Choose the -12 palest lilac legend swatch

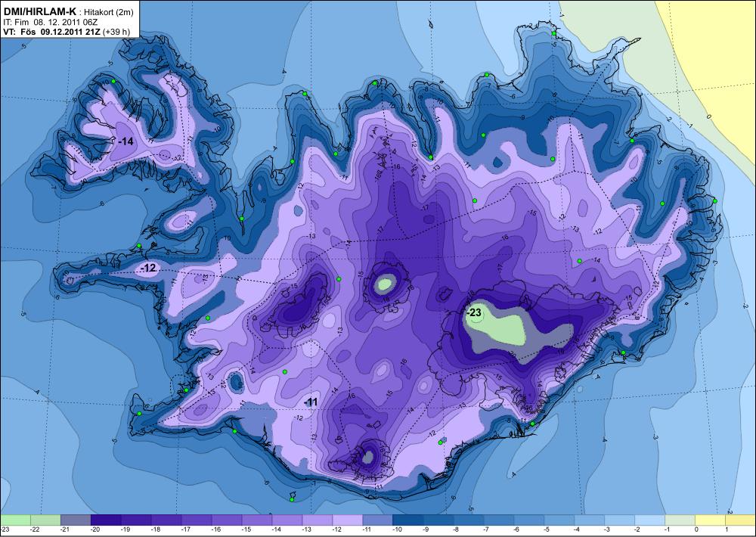click(x=347, y=520)
